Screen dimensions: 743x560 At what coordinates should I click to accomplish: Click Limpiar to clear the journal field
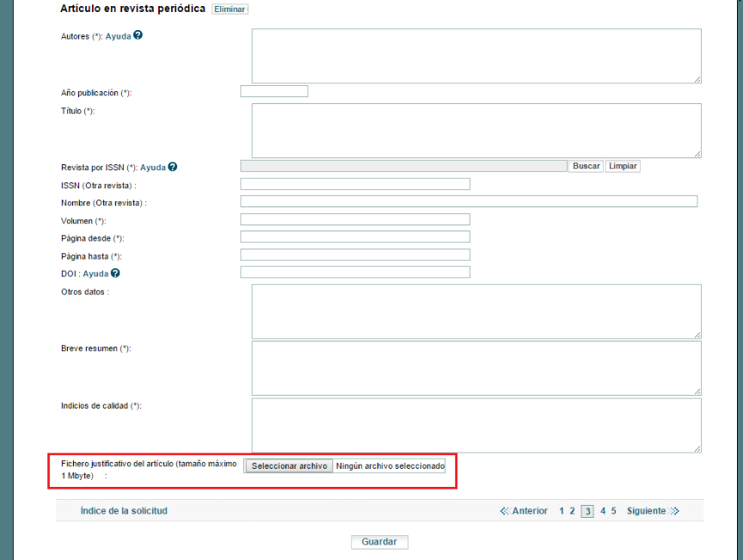pos(623,166)
